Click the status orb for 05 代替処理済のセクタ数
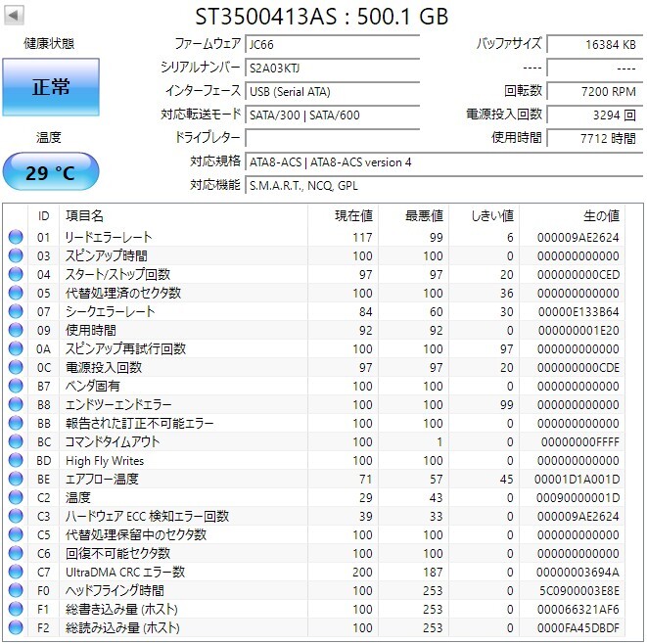 tap(16, 293)
